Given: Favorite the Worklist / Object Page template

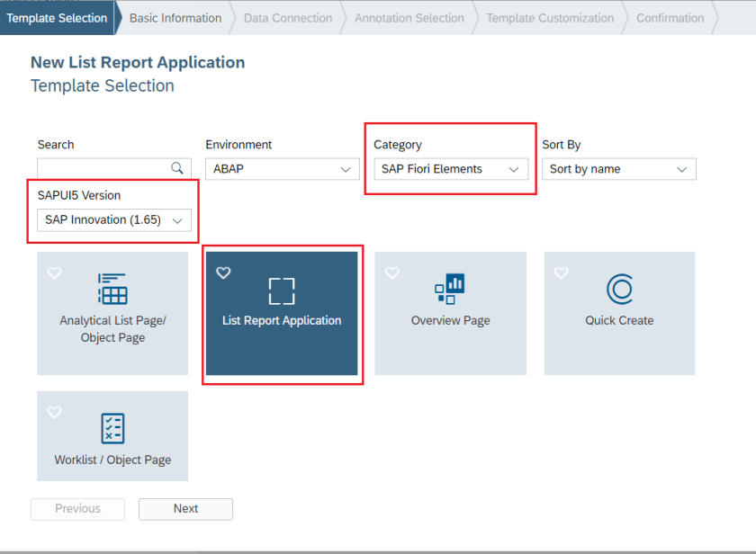Looking at the screenshot, I should [x=54, y=412].
